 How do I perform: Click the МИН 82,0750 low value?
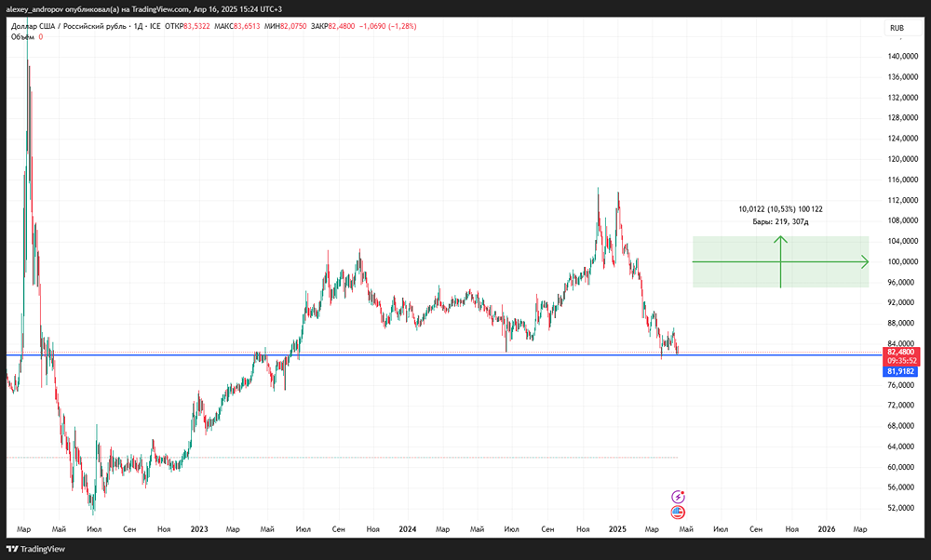pyautogui.click(x=286, y=26)
